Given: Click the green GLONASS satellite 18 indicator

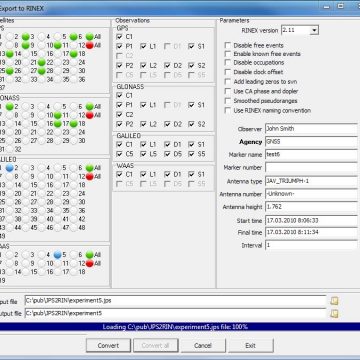Looking at the screenshot, I should coord(74,124).
